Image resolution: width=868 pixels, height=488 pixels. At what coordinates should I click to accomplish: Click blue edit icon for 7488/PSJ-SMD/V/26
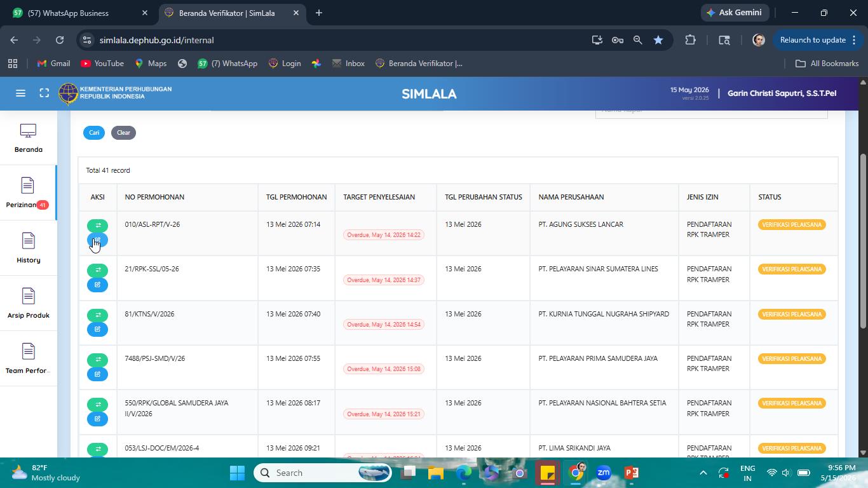[97, 374]
